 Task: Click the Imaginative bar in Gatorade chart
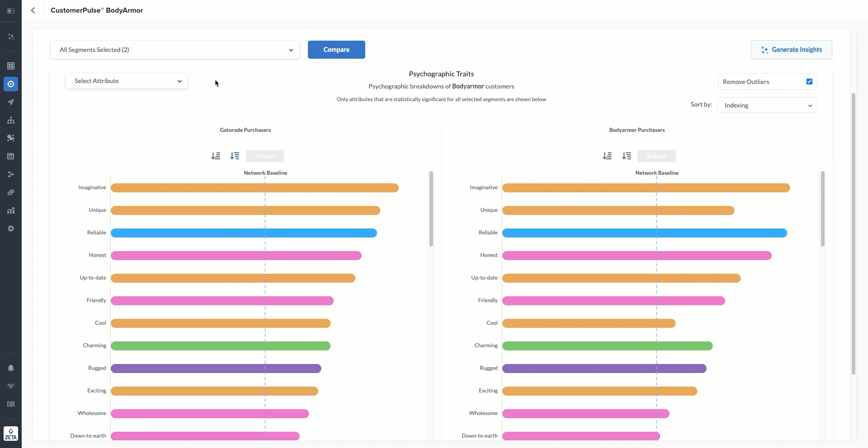click(x=255, y=188)
